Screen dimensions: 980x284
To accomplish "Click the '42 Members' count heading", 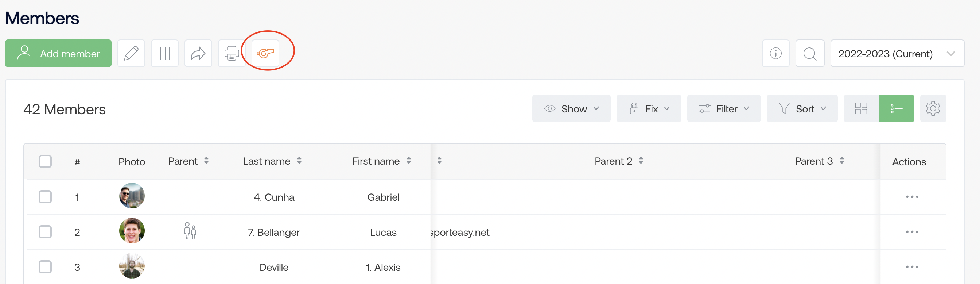I will pos(64,109).
